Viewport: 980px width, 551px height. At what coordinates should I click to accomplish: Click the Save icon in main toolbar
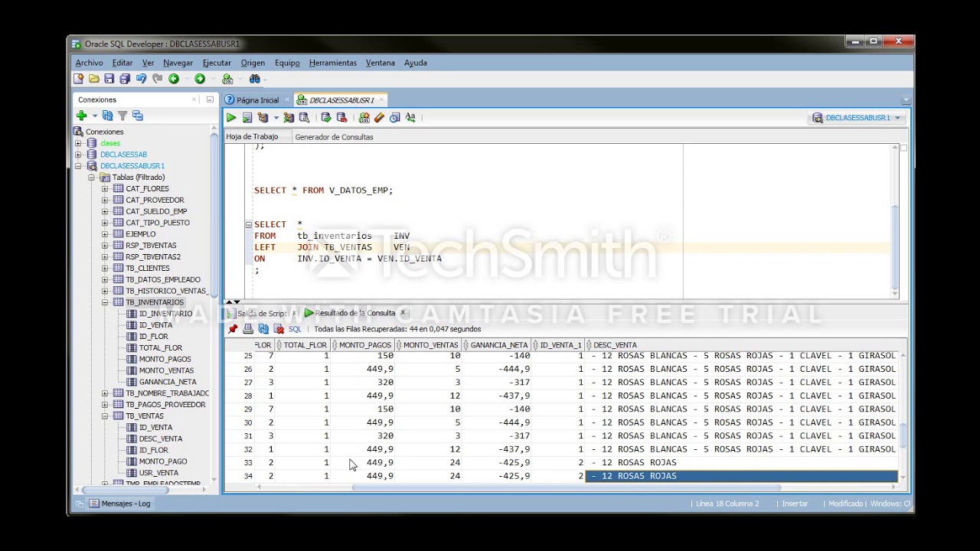pos(109,79)
